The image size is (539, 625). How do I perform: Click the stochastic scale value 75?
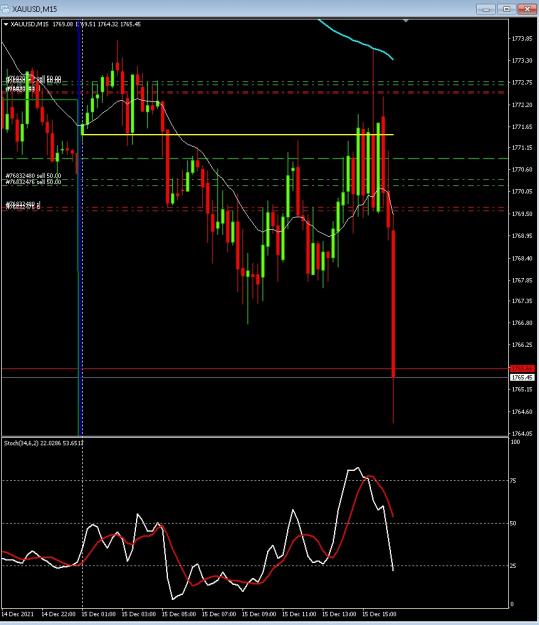pos(513,481)
